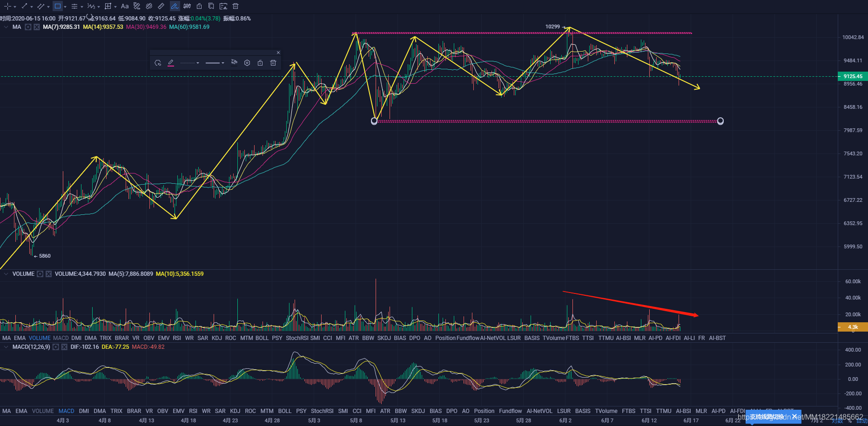Click the chart screenshot edit icon
Screen dimensions: 868x426
(223, 6)
